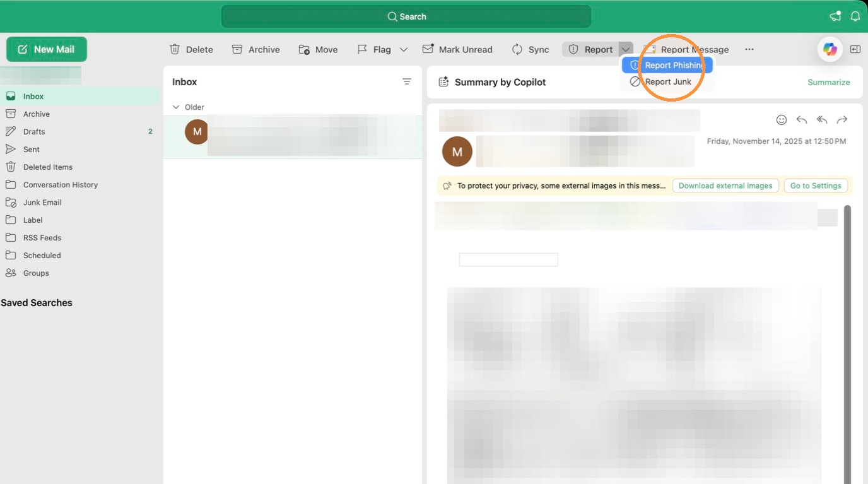Compose with the New Mail button
The image size is (868, 484).
pos(47,49)
